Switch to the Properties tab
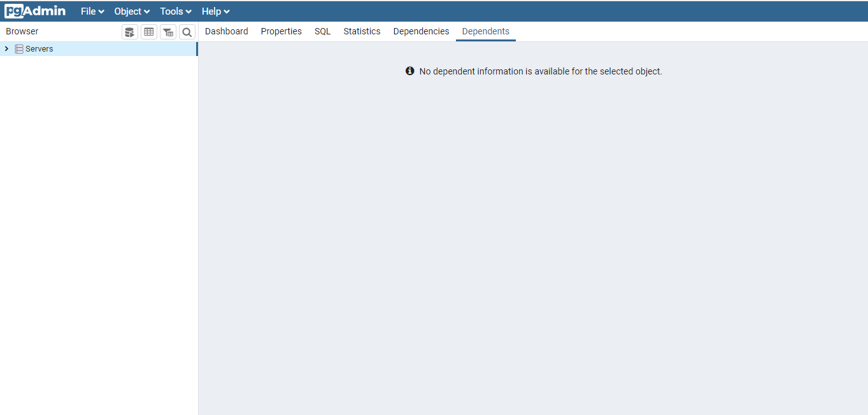Viewport: 868px width, 415px height. [281, 31]
